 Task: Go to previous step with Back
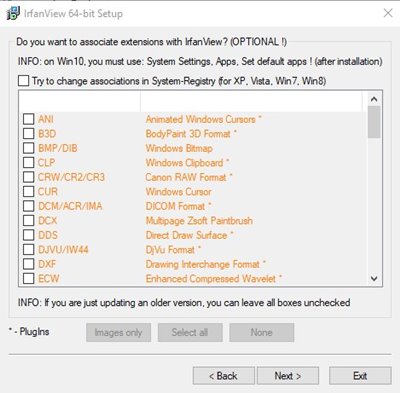tap(223, 376)
